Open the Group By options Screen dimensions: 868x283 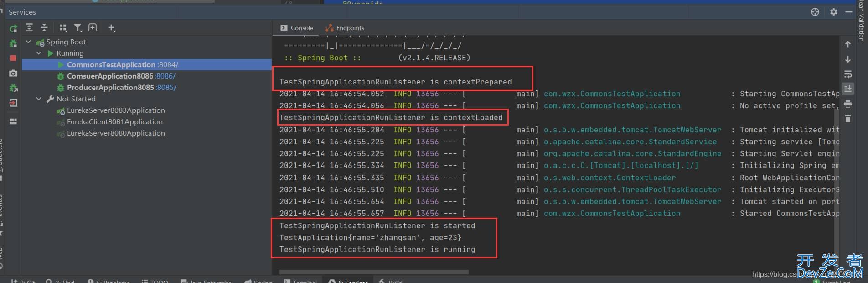tap(63, 28)
